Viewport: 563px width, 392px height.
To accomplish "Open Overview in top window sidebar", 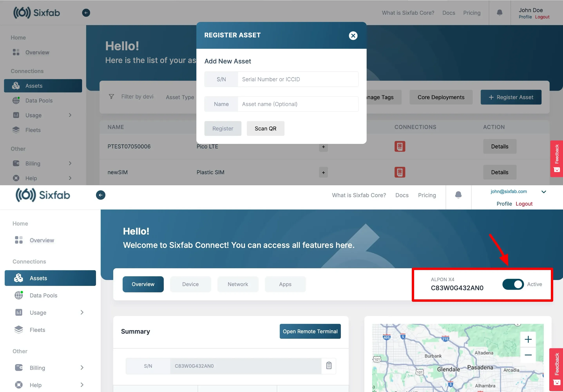I will pos(37,52).
